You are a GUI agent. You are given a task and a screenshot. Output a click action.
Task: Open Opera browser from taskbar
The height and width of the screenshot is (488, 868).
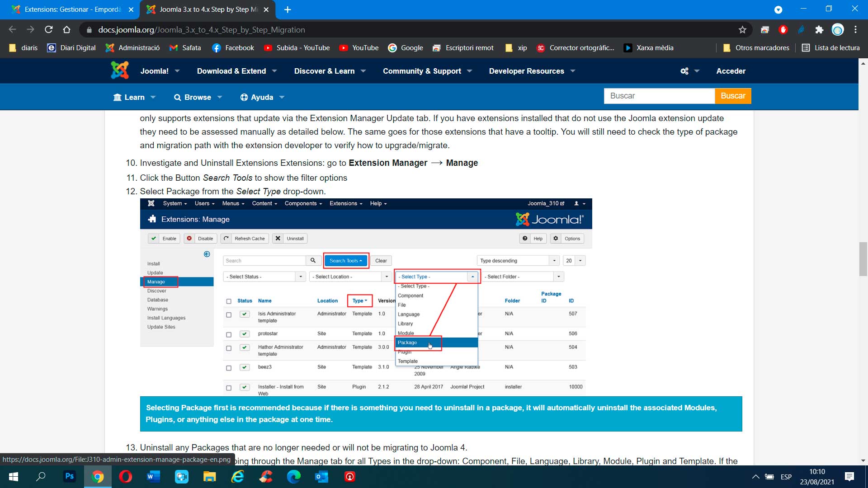coord(126,477)
